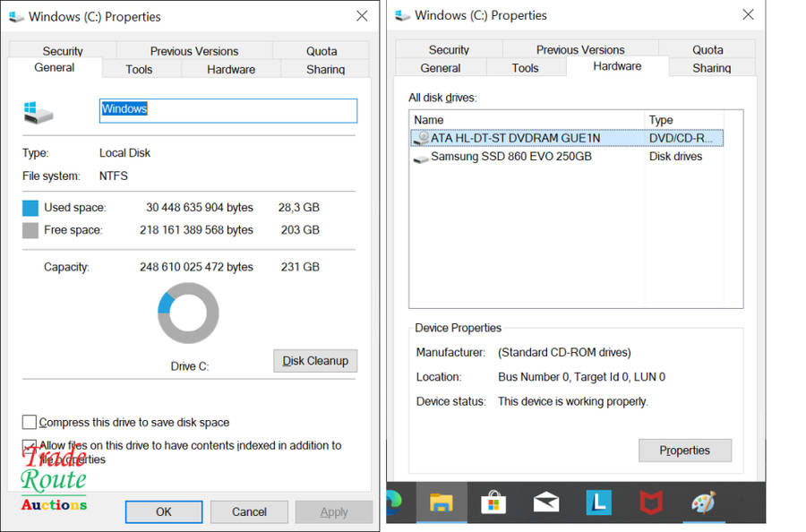Image resolution: width=806 pixels, height=532 pixels.
Task: Open the Paint app taskbar icon
Action: [704, 503]
